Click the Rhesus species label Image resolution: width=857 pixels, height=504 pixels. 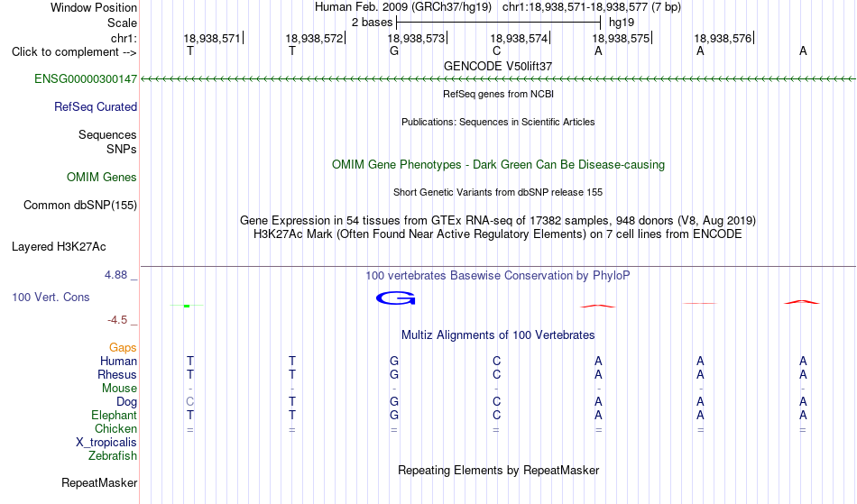[117, 374]
